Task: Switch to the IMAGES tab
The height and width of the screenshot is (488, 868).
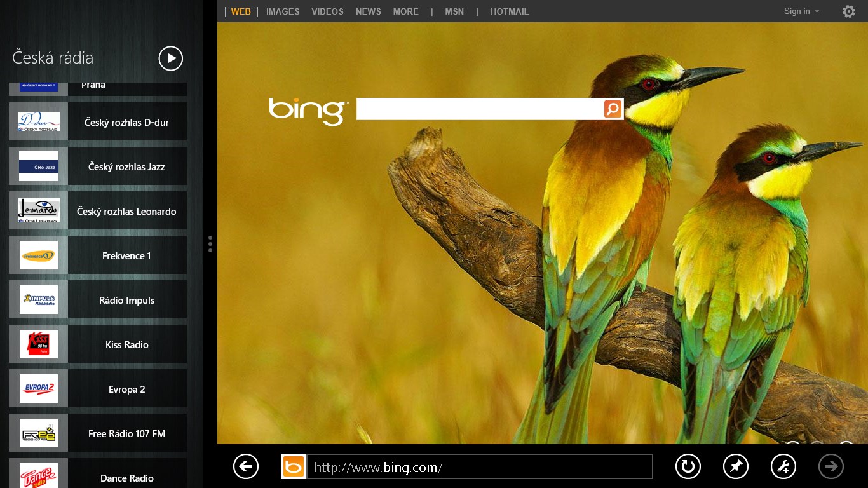Action: [x=282, y=11]
